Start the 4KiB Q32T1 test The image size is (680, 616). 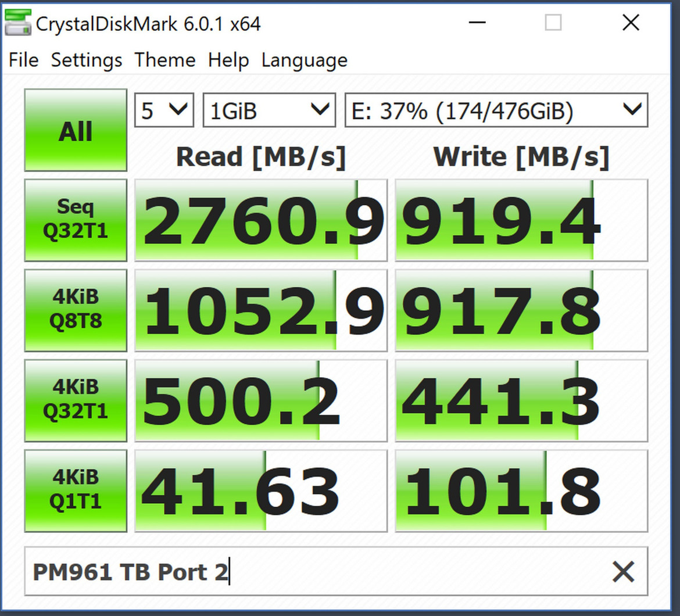[76, 400]
